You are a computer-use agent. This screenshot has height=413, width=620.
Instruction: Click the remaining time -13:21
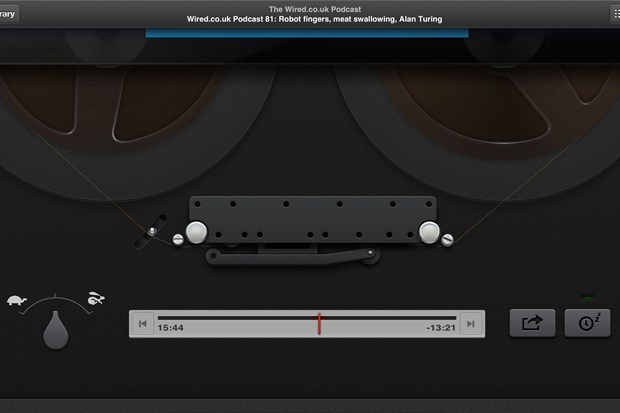441,328
